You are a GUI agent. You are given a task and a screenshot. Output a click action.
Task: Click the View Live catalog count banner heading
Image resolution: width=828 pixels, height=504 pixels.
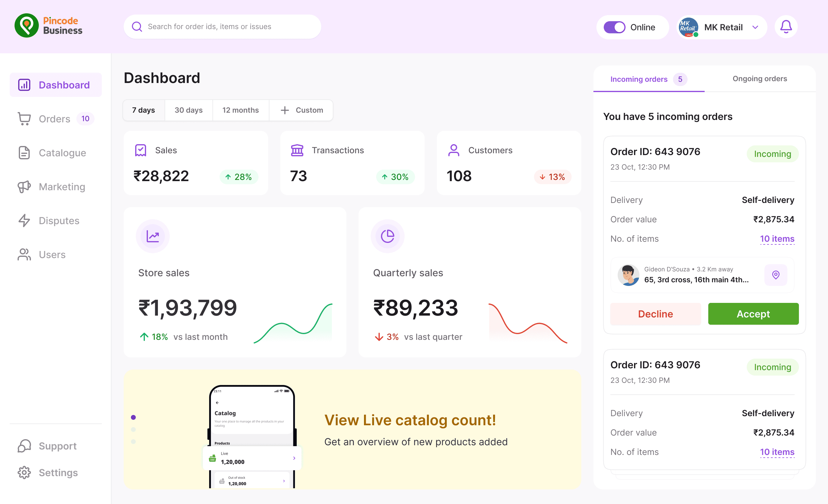tap(410, 420)
